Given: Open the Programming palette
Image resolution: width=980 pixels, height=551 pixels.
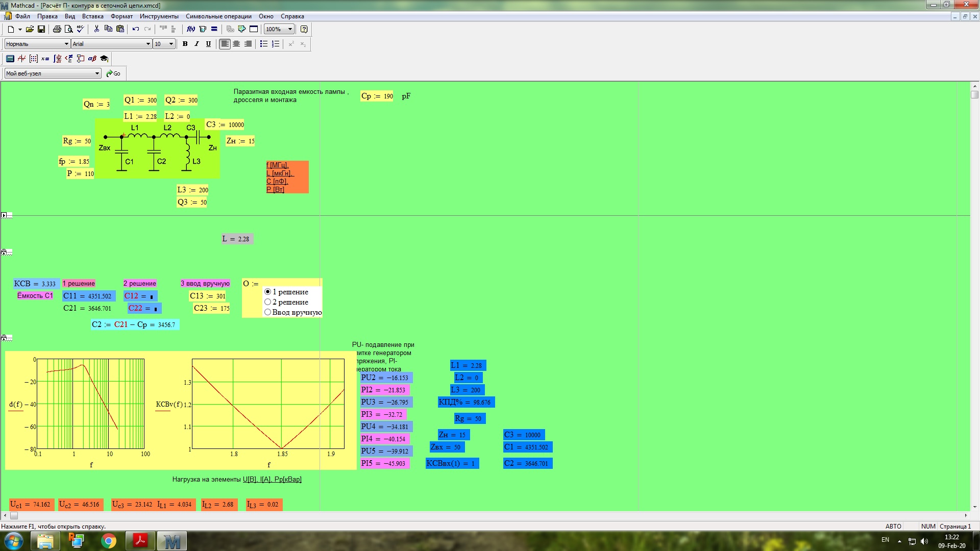Looking at the screenshot, I should click(81, 59).
